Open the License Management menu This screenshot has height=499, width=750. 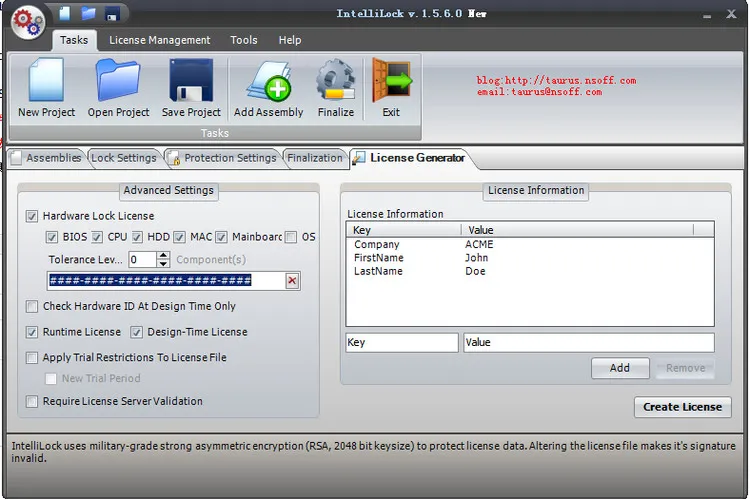[159, 40]
